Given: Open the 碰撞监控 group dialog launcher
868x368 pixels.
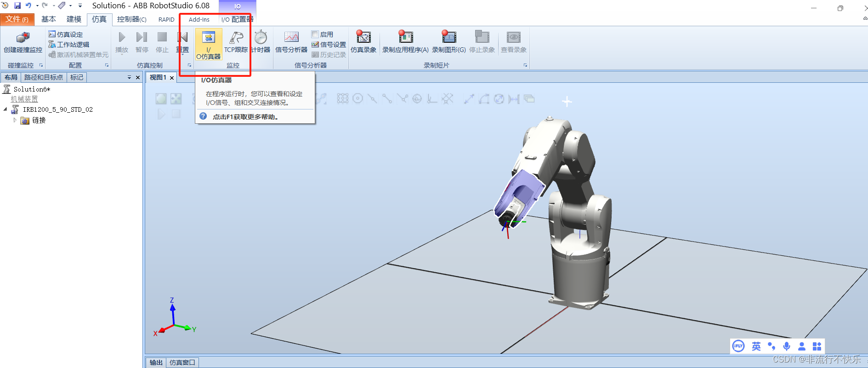Looking at the screenshot, I should point(41,65).
